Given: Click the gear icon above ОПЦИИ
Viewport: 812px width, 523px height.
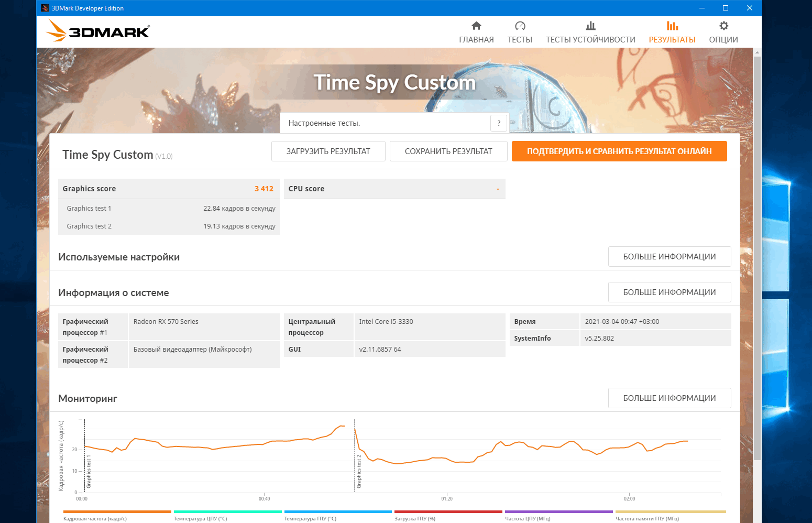Looking at the screenshot, I should 723,26.
